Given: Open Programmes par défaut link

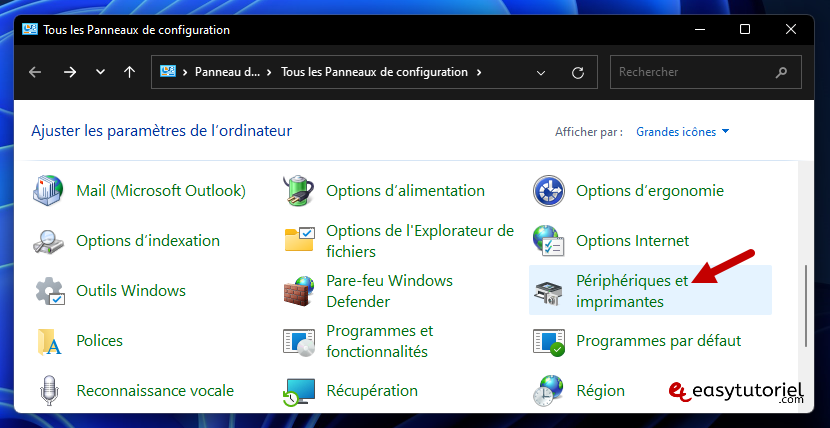Looking at the screenshot, I should point(658,341).
